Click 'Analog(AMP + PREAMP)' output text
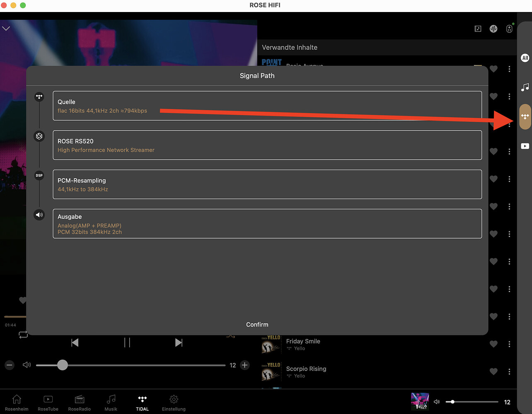The width and height of the screenshot is (532, 414). pos(89,225)
